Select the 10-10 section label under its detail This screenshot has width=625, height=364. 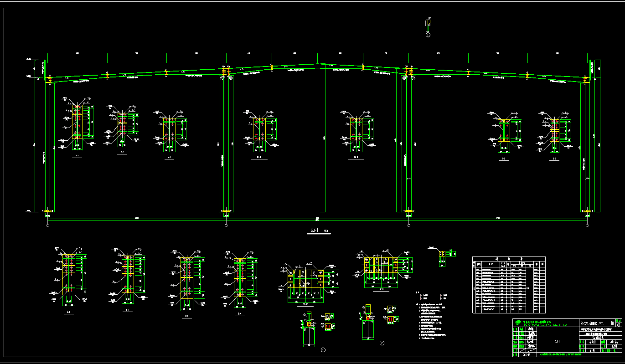pos(259,158)
